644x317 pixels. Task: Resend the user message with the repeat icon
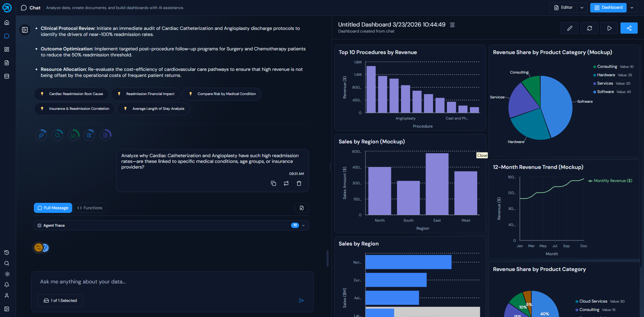[x=286, y=183]
